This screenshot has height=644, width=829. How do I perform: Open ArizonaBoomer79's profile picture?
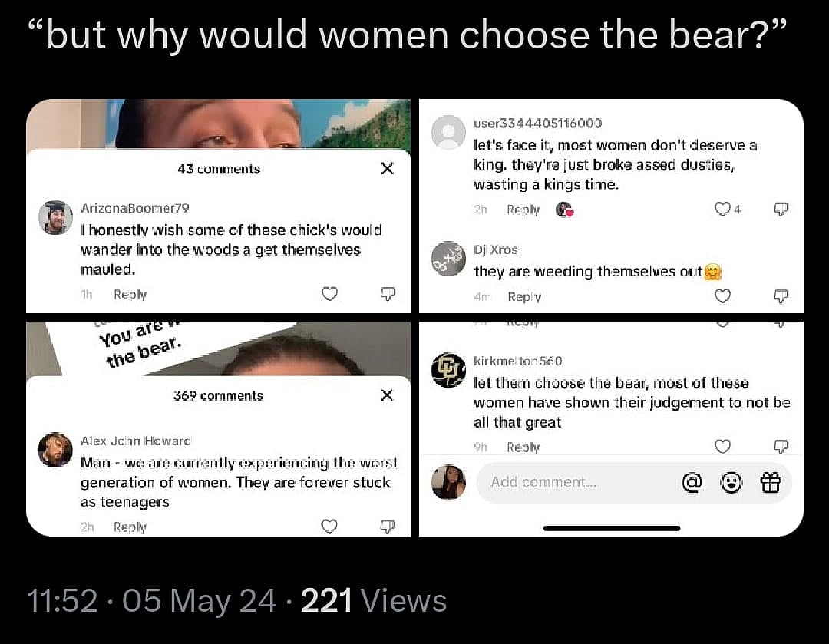click(54, 217)
